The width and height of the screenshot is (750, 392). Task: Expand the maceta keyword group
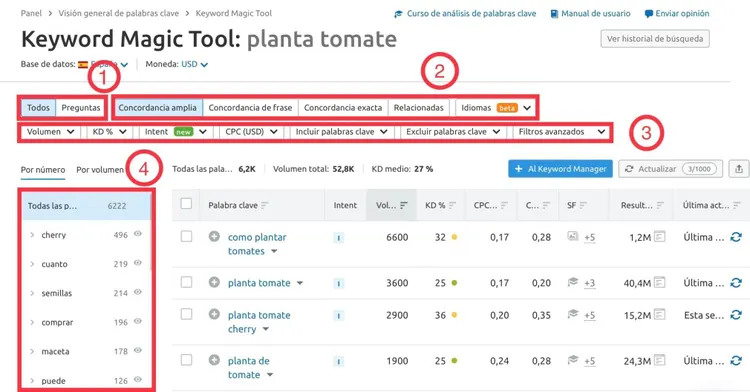click(x=32, y=351)
